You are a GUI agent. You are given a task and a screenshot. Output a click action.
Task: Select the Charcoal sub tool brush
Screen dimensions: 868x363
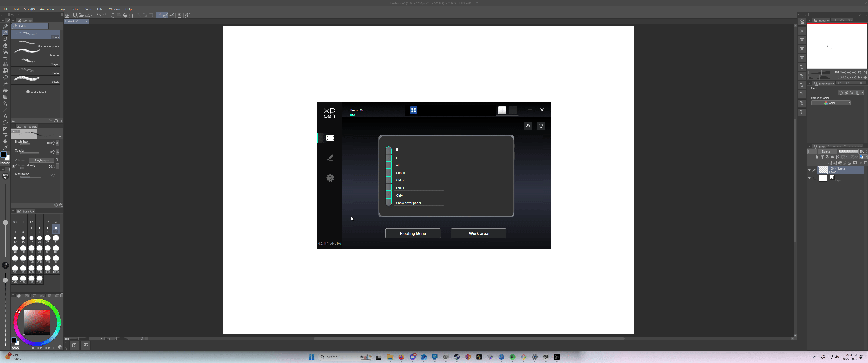coord(35,53)
